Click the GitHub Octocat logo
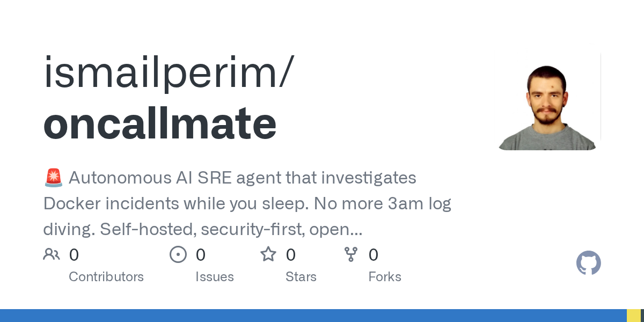 (588, 263)
